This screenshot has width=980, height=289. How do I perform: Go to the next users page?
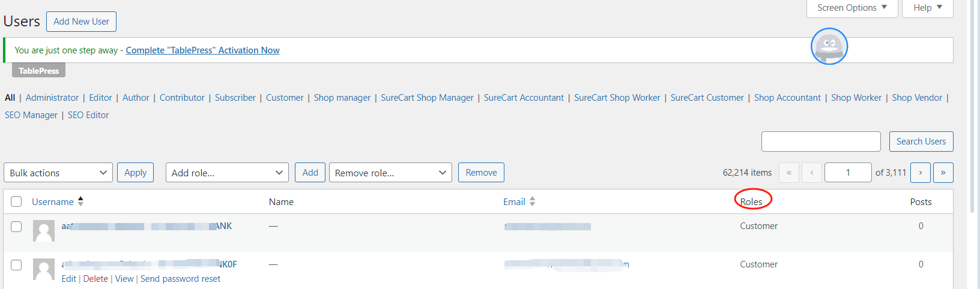coord(920,173)
